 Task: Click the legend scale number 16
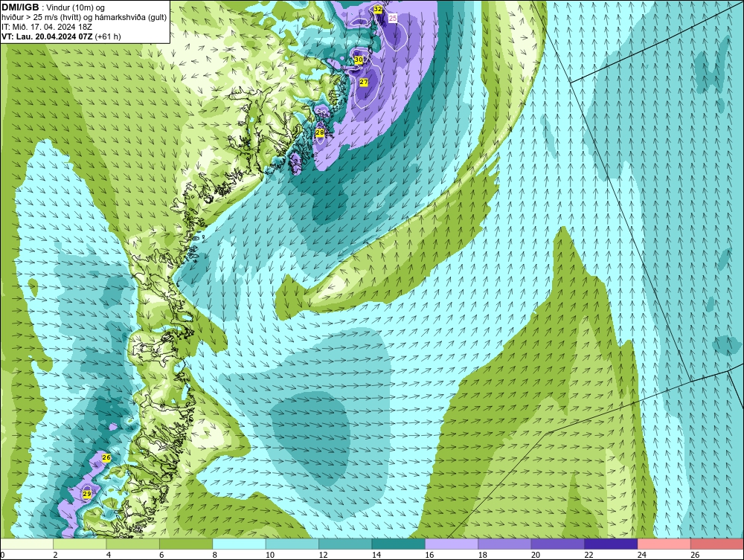(429, 555)
